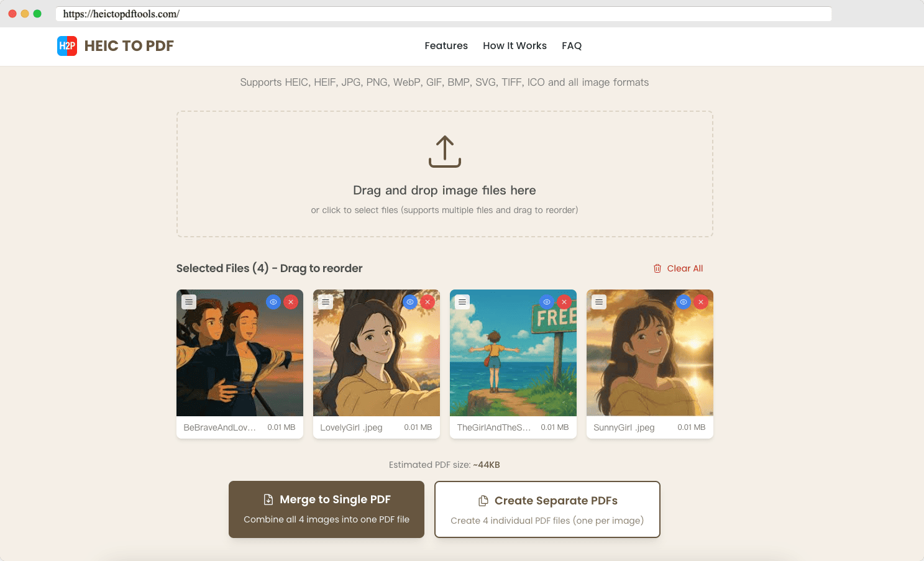
Task: Preview TheGirlAndTheS image with eye icon
Action: [547, 302]
